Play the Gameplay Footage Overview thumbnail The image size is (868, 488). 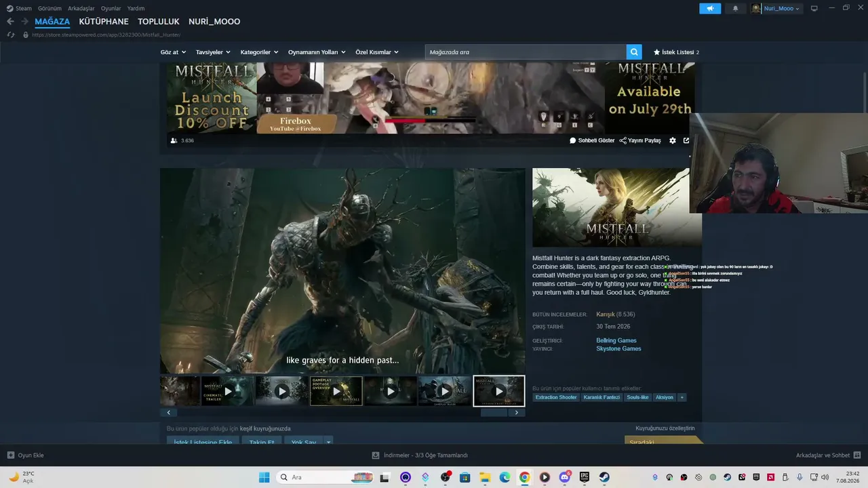[336, 391]
